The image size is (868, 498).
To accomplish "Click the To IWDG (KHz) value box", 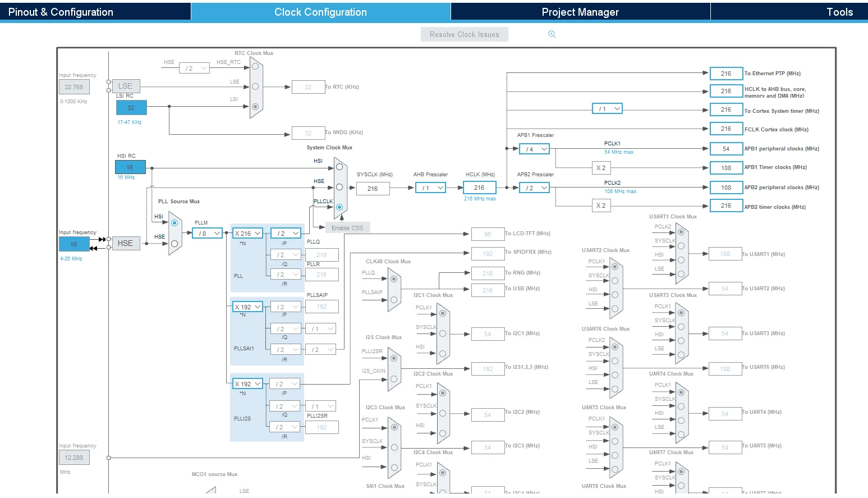I will (308, 133).
